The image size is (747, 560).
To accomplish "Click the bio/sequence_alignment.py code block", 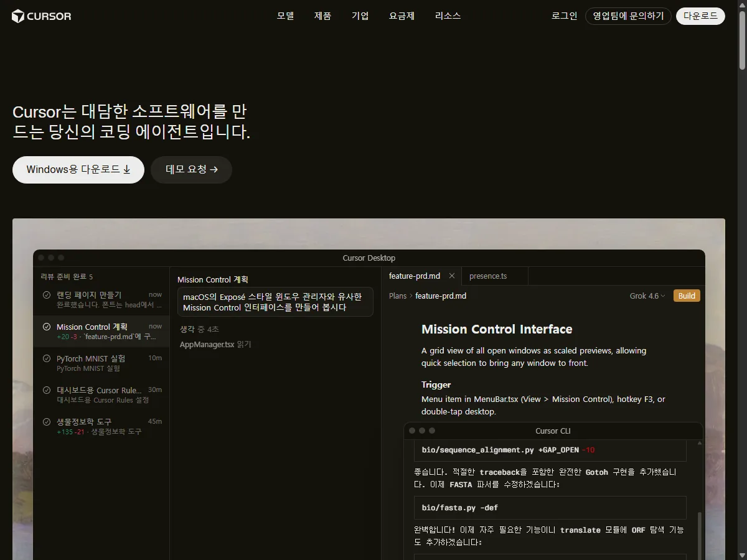I will pos(550,450).
